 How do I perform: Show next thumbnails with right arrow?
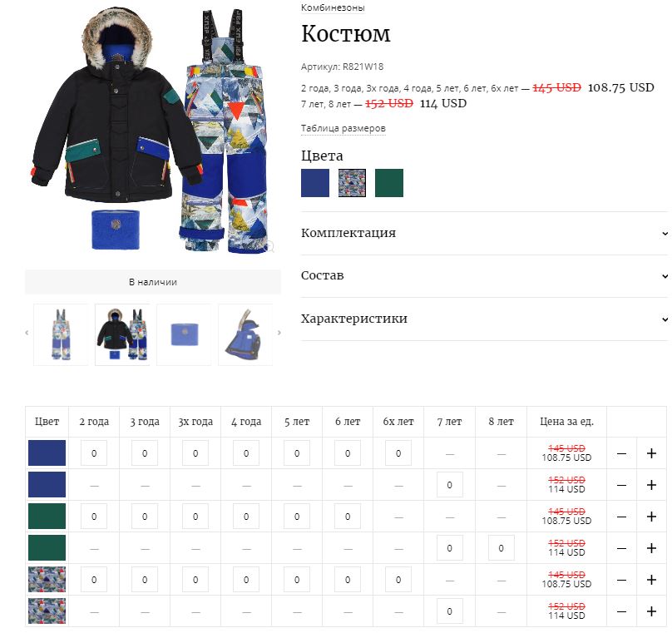[279, 333]
